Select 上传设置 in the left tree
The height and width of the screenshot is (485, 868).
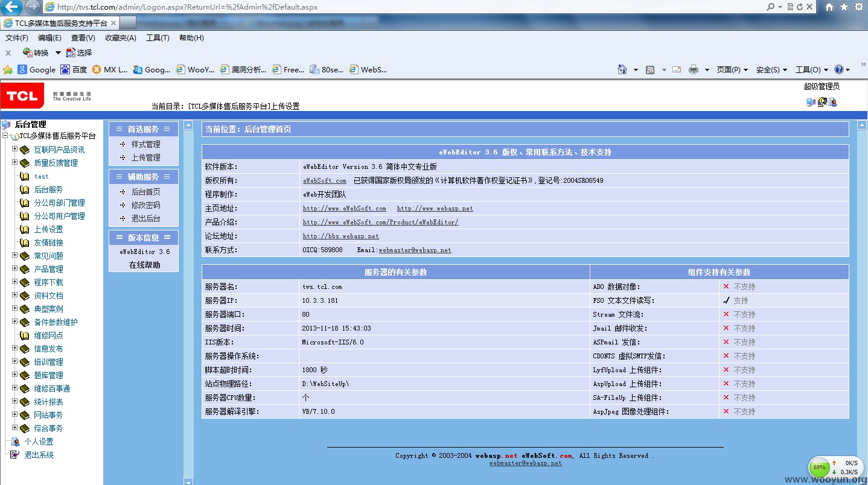coord(49,229)
